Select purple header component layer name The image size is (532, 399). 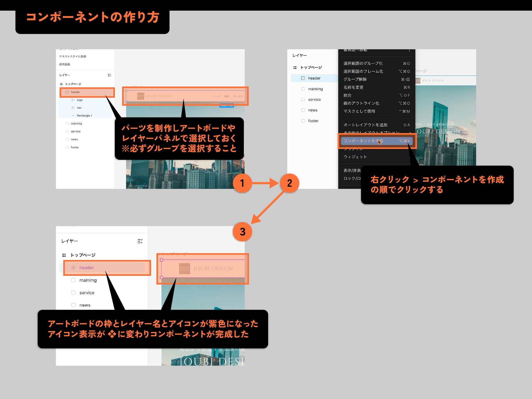pyautogui.click(x=87, y=268)
